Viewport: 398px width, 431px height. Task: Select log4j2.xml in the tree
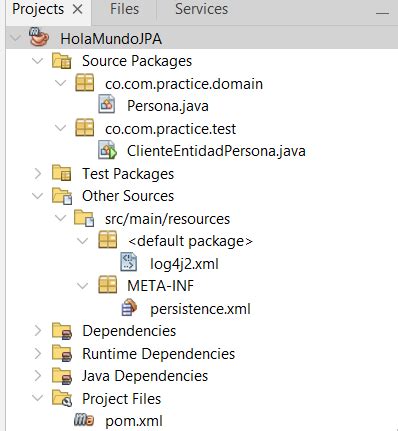pyautogui.click(x=184, y=264)
